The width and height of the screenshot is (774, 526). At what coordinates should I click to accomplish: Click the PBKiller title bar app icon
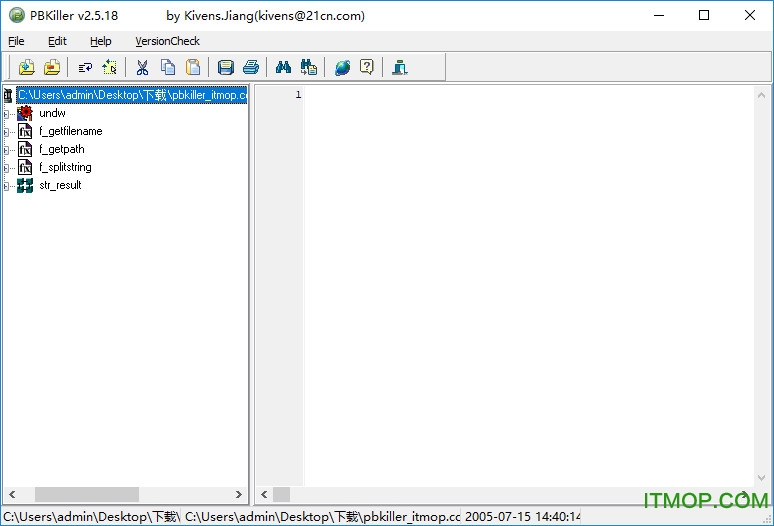16,15
